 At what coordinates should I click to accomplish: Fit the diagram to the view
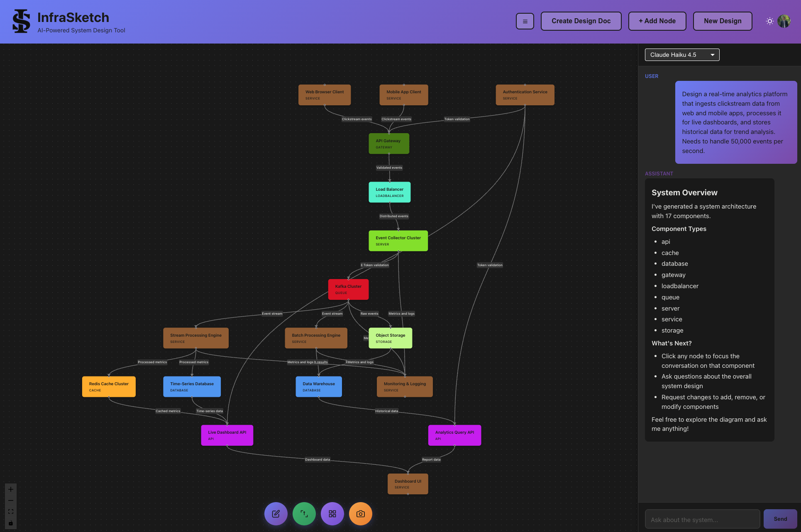(10, 512)
